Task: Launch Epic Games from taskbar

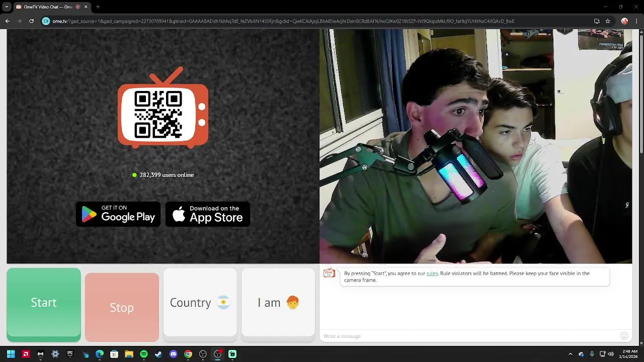Action: click(x=70, y=354)
